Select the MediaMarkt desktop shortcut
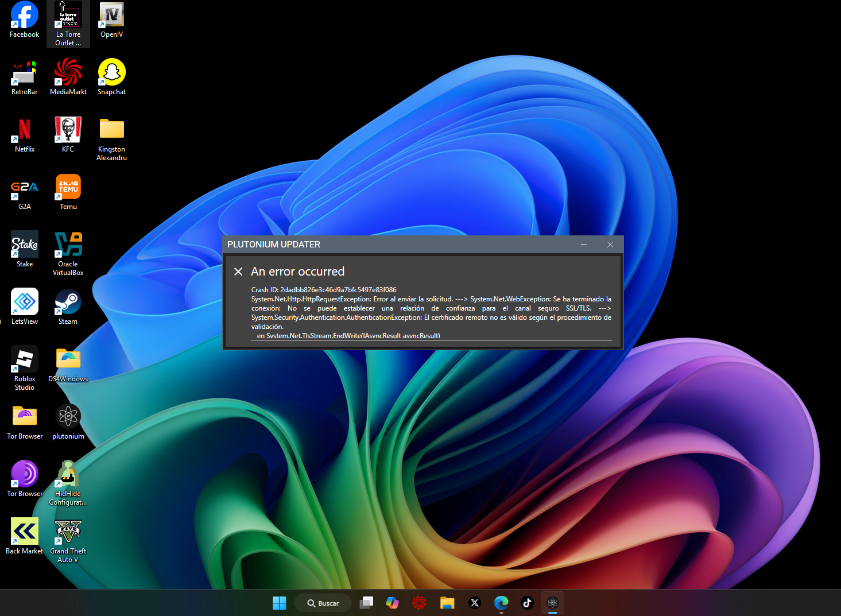The height and width of the screenshot is (616, 841). point(68,78)
